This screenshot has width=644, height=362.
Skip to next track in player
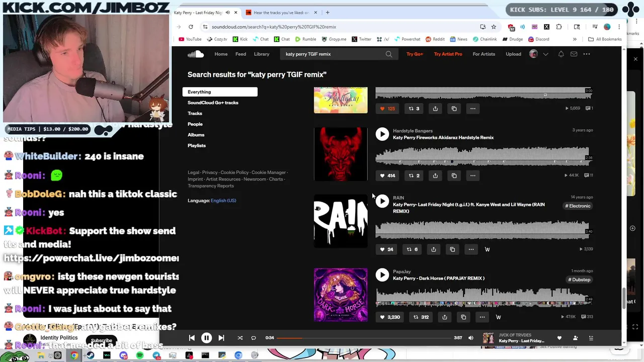(x=221, y=338)
